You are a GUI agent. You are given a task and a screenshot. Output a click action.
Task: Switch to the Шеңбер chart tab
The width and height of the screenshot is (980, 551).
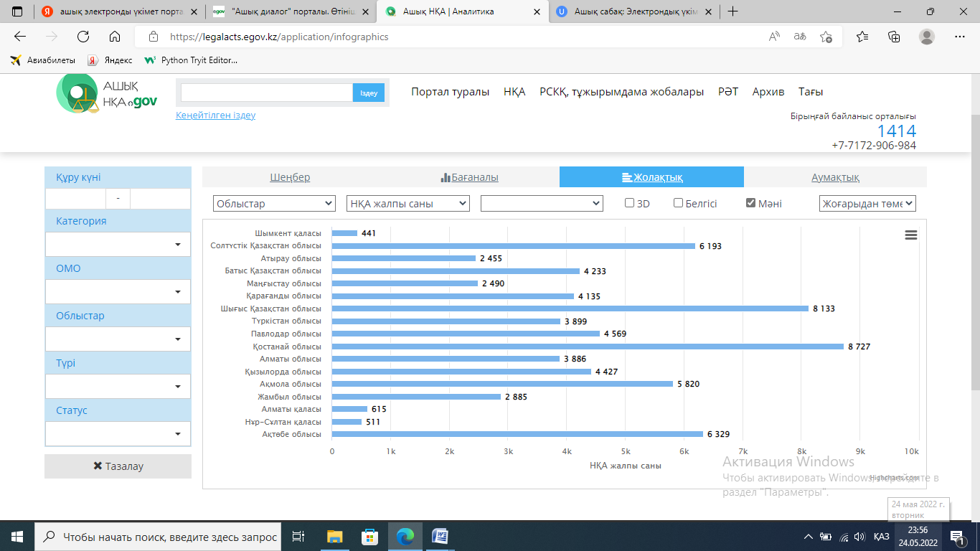(x=290, y=177)
